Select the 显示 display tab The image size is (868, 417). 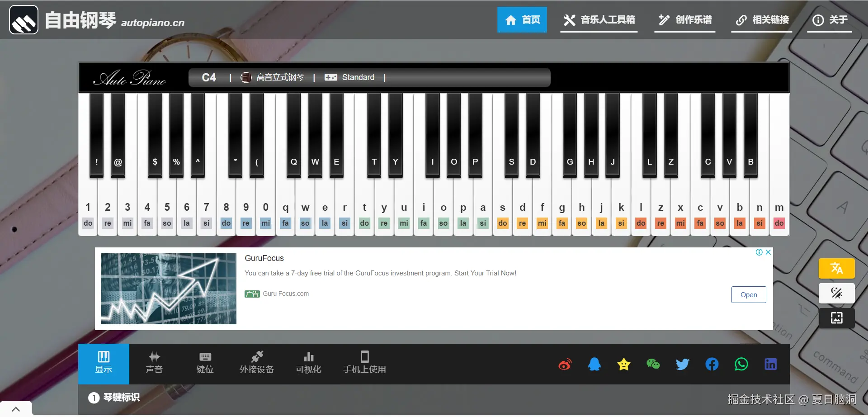point(104,364)
